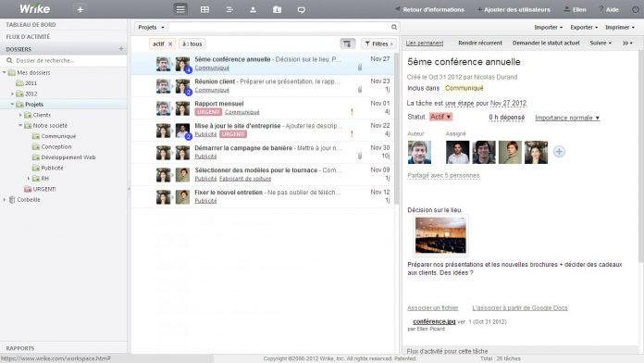This screenshot has width=644, height=363.
Task: Open the table view icon
Action: 204,9
